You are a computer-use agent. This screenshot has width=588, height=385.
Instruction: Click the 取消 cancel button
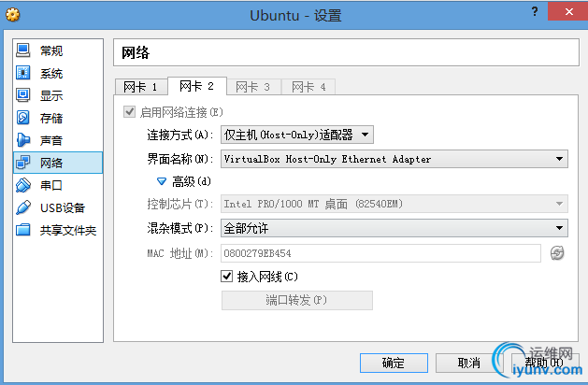point(469,363)
